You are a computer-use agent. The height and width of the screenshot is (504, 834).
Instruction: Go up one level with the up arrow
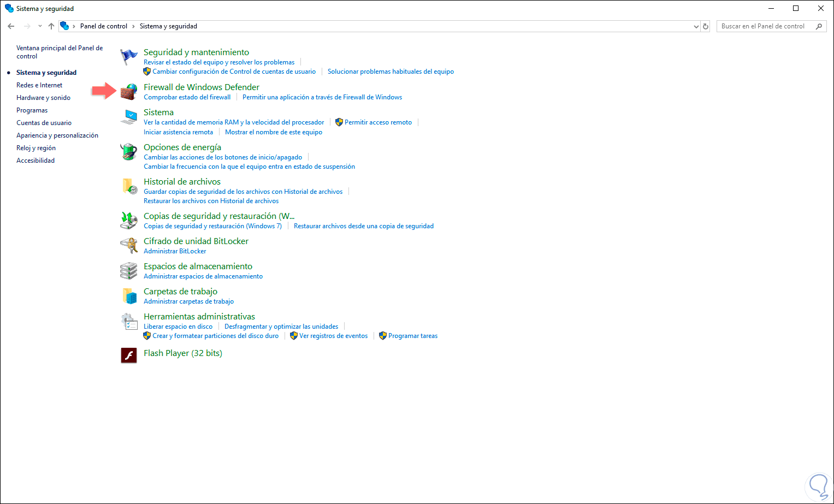click(x=51, y=26)
